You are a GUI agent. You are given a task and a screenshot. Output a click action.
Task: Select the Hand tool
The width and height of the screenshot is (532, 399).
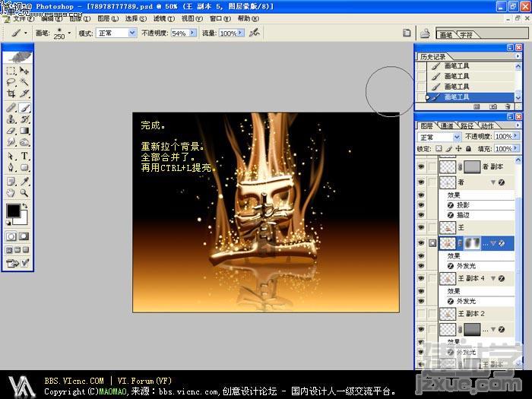11,193
